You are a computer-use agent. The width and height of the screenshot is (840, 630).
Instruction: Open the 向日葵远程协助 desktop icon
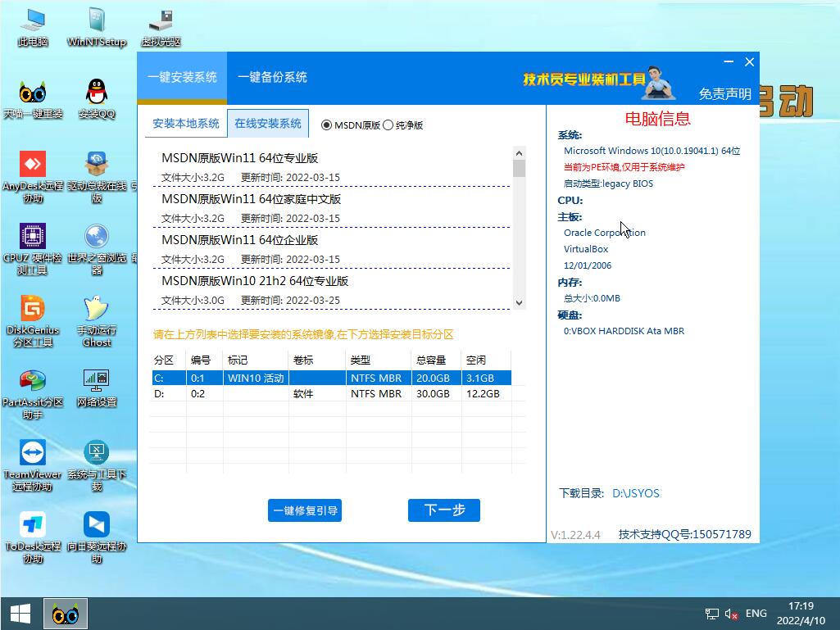click(97, 538)
